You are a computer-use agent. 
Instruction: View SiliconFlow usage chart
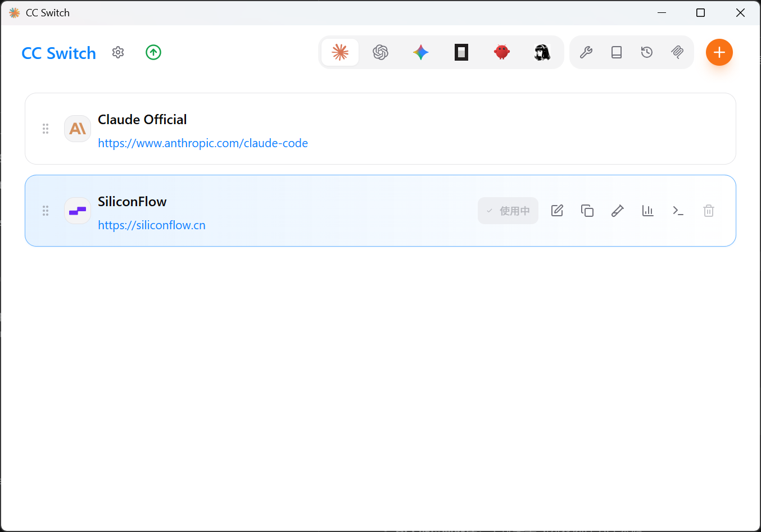tap(648, 211)
